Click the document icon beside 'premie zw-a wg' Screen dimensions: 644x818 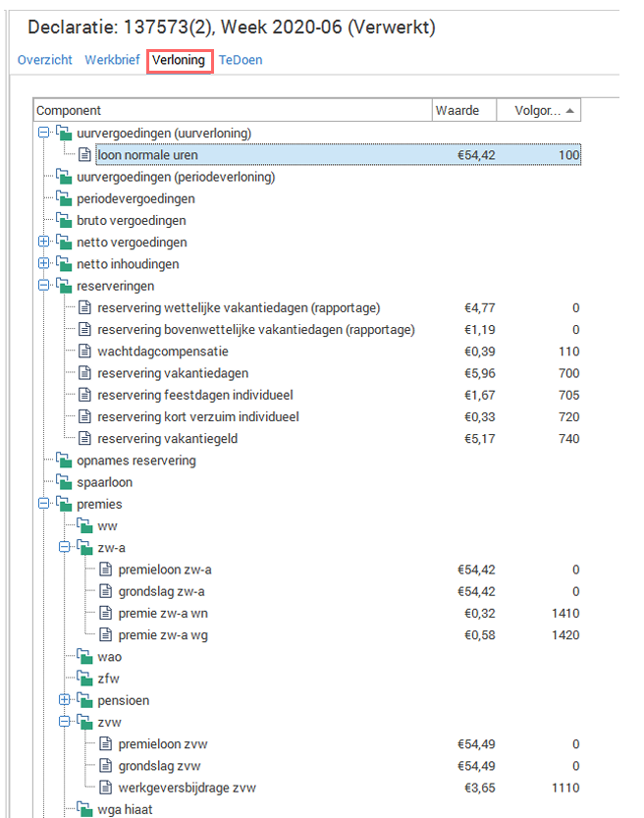click(x=105, y=635)
